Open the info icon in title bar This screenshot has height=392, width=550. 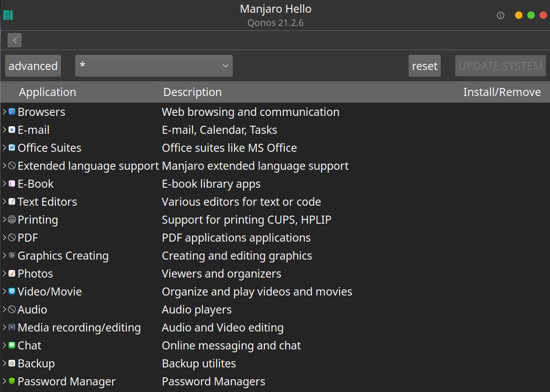500,16
